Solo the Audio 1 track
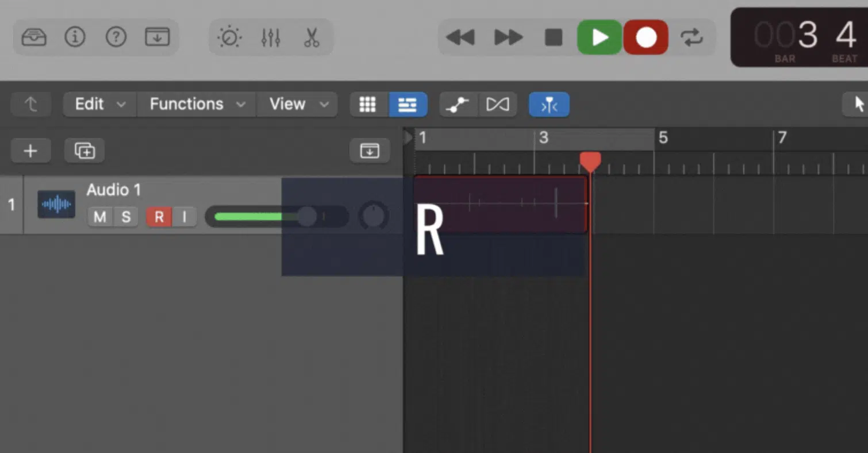 click(x=126, y=217)
